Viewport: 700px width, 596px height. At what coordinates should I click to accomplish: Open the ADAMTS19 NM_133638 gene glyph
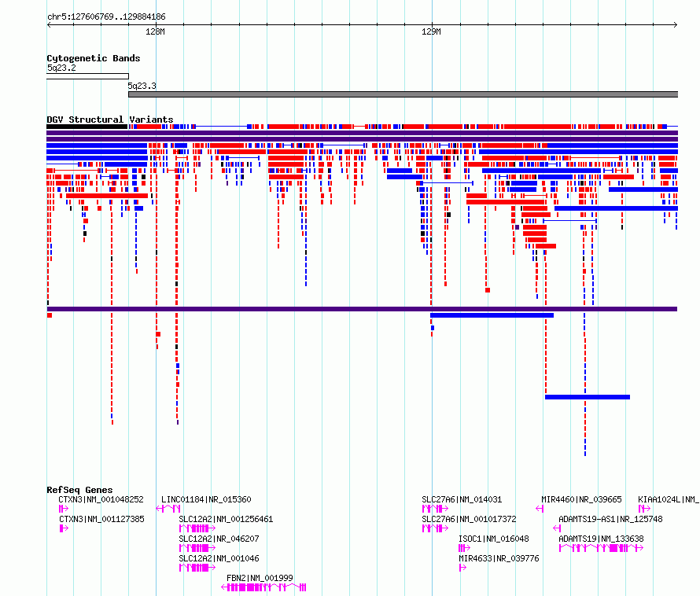click(x=601, y=548)
